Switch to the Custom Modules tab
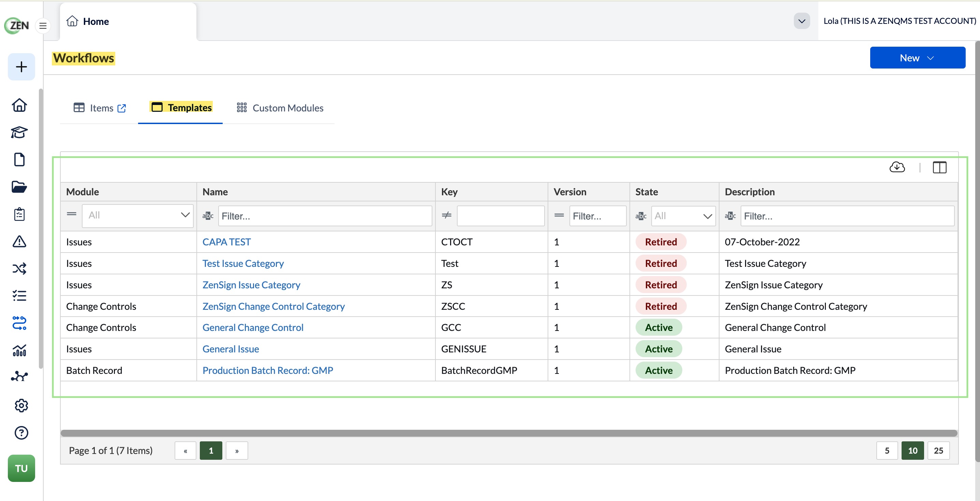980x501 pixels. [280, 108]
